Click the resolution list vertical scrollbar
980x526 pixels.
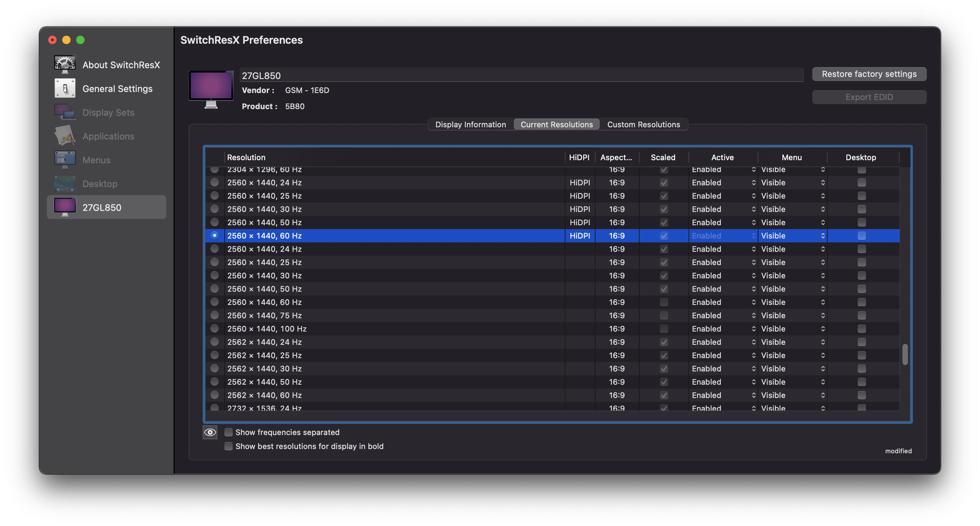(905, 354)
